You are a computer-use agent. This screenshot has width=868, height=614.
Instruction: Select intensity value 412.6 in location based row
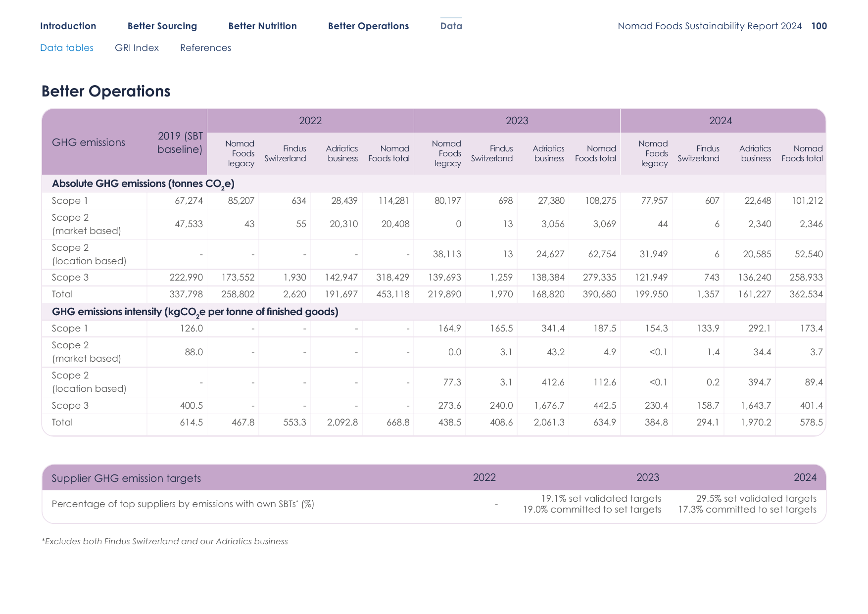tap(553, 382)
